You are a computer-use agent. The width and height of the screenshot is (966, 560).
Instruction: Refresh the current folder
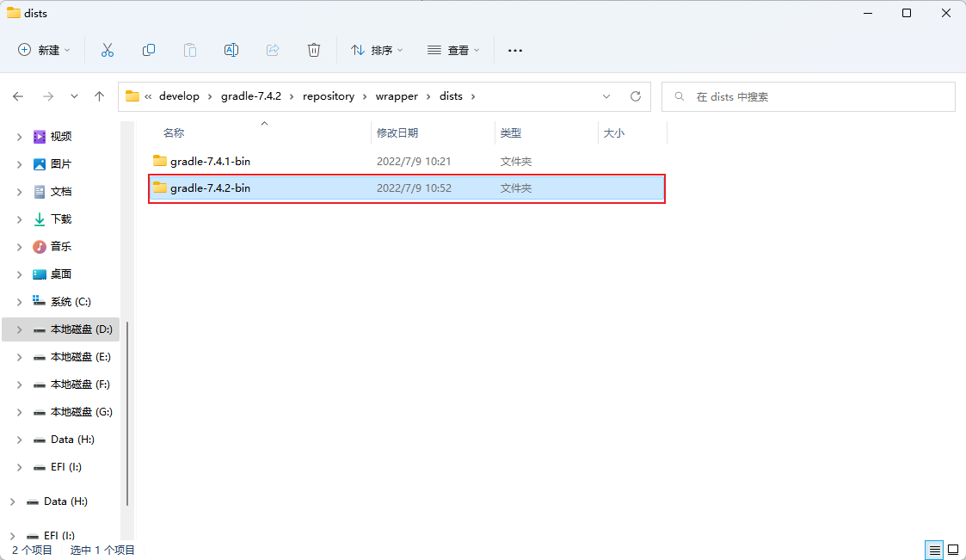coord(636,96)
